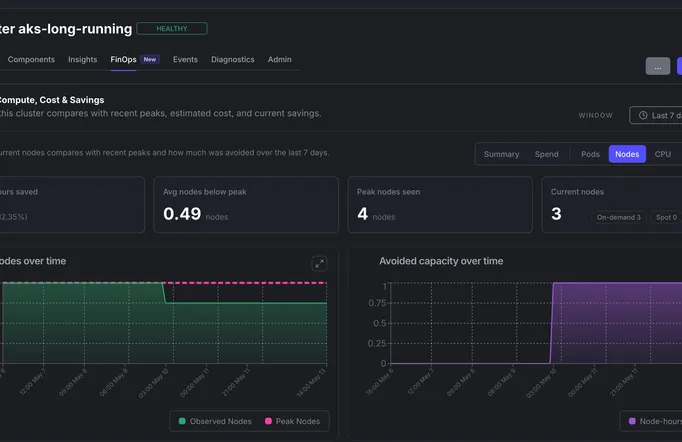Click the green Observed Nodes swatch
This screenshot has height=442, width=682.
[x=182, y=421]
